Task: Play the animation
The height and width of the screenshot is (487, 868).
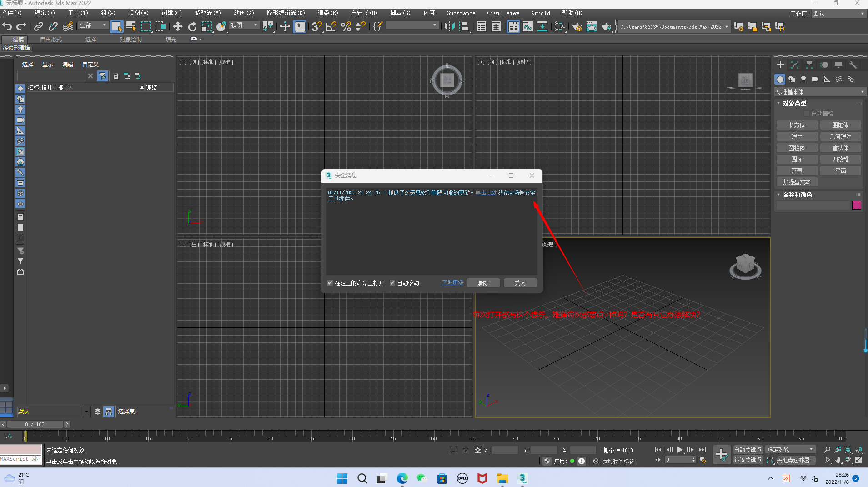Action: pos(680,450)
